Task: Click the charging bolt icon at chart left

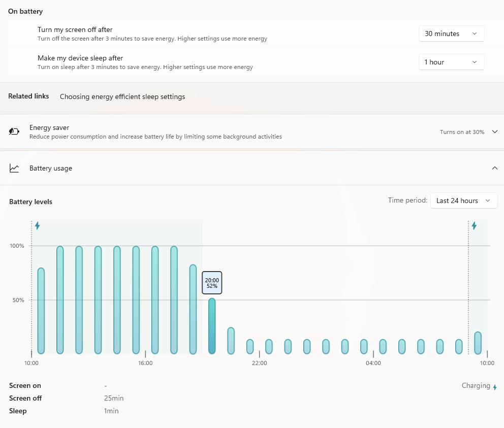Action: pyautogui.click(x=37, y=225)
